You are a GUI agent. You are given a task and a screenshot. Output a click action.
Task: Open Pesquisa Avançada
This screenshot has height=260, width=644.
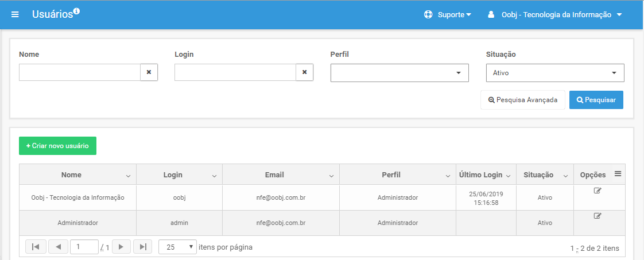[523, 100]
